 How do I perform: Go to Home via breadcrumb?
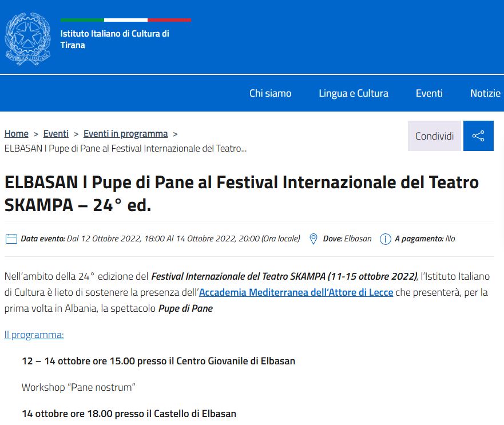click(17, 133)
